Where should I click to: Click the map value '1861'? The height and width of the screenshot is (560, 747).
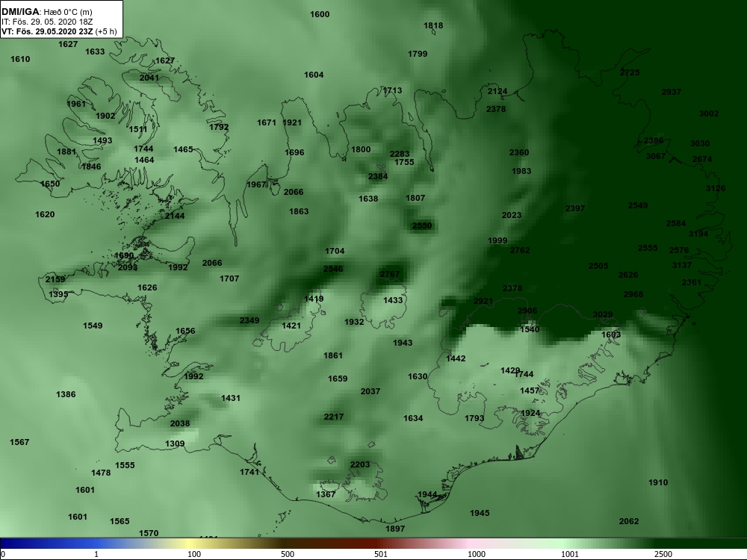tap(333, 355)
